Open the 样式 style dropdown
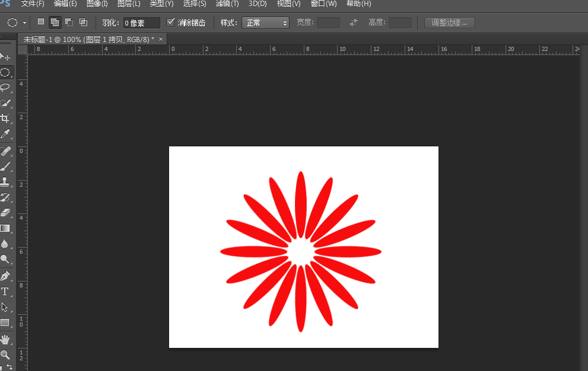Screen dimensions: 588x371 pos(265,23)
